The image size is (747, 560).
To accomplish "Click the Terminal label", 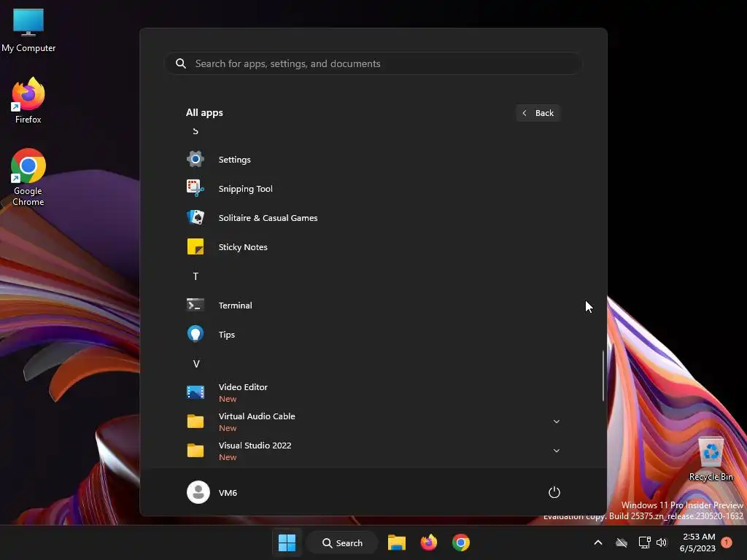I will click(236, 306).
